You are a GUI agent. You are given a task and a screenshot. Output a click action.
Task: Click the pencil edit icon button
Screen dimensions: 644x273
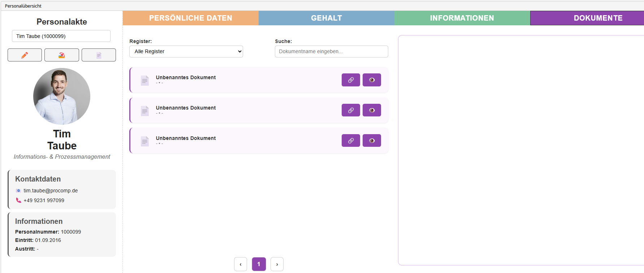pyautogui.click(x=25, y=55)
